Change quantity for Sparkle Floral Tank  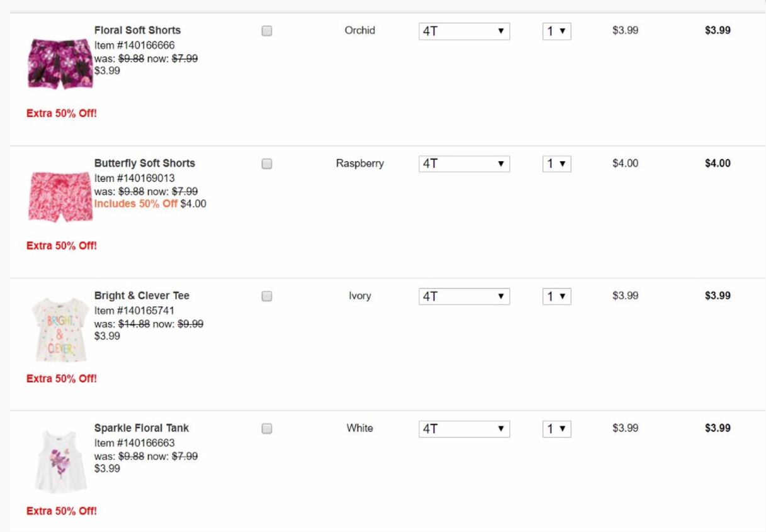click(556, 429)
